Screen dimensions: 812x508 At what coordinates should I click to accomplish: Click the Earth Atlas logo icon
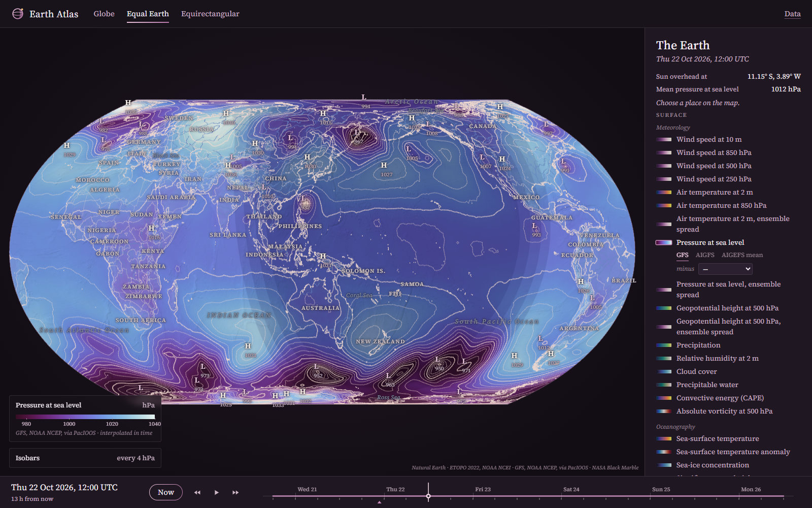click(18, 14)
